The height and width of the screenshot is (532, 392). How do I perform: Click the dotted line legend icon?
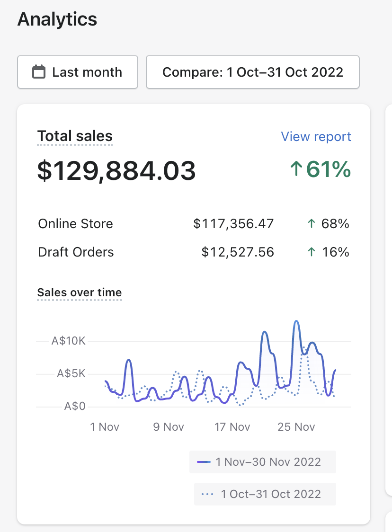click(207, 494)
